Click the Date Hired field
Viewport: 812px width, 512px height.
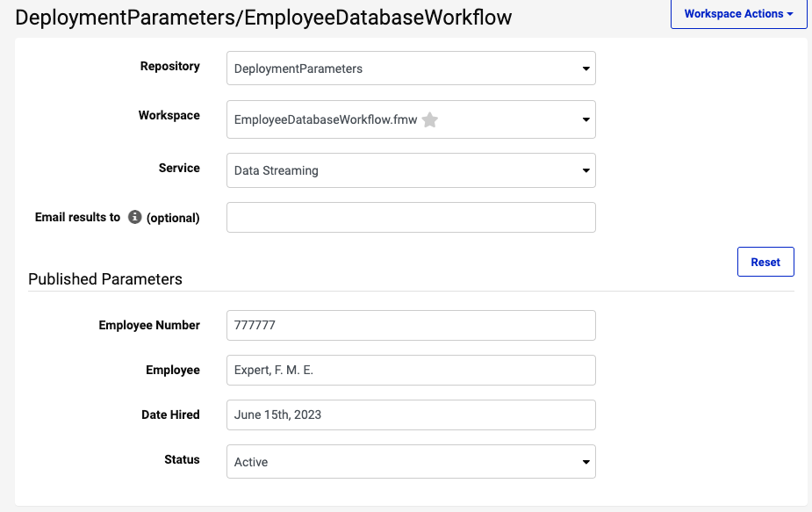[411, 415]
